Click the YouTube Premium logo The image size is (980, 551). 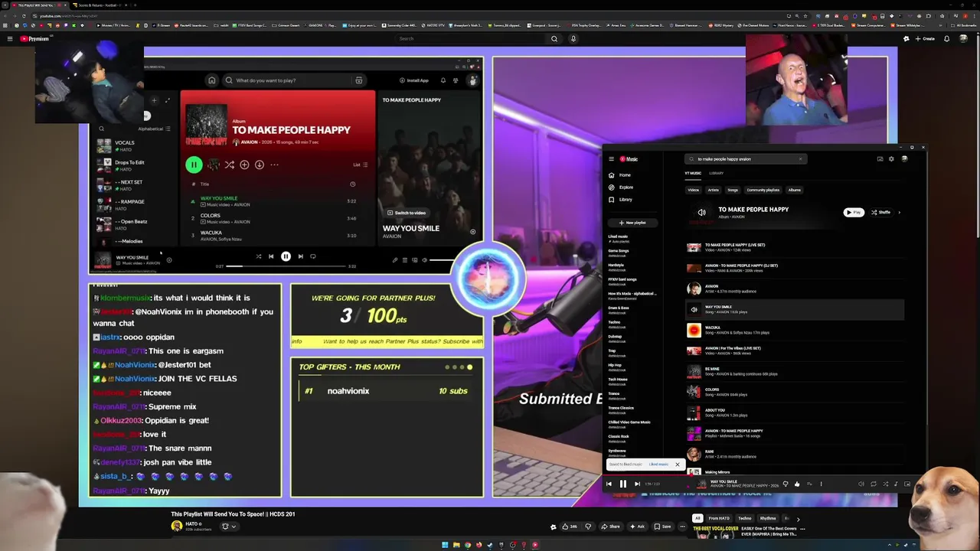tap(34, 39)
